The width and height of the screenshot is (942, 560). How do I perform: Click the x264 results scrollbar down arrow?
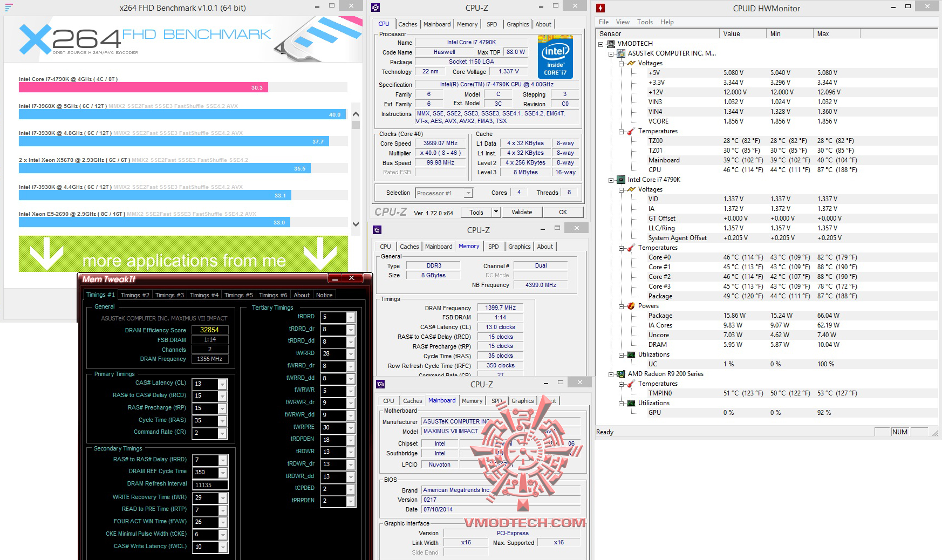pyautogui.click(x=356, y=224)
